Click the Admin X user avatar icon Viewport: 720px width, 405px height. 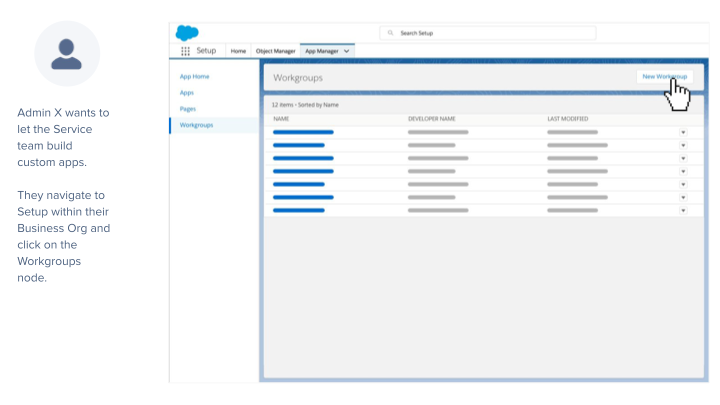point(67,54)
